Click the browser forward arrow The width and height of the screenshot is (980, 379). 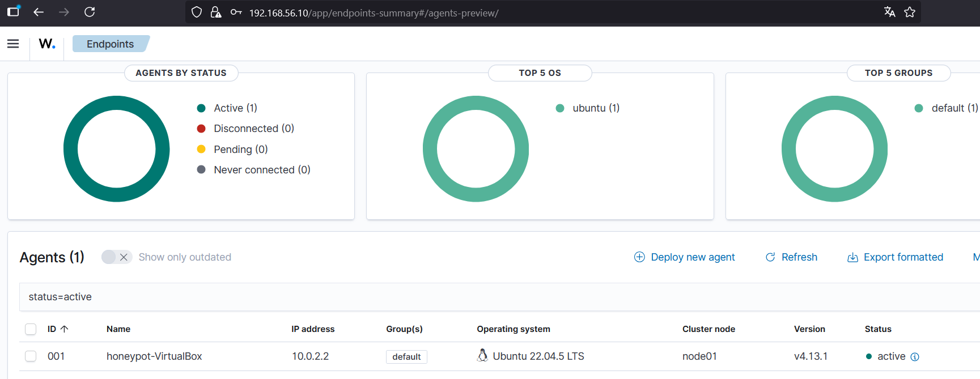pyautogui.click(x=64, y=12)
